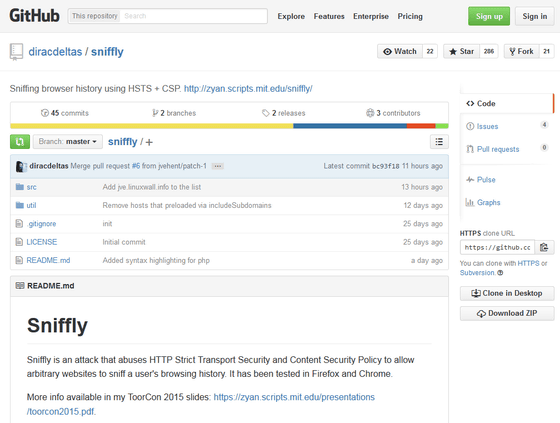
Task: Expand commit message with the ellipsis button
Action: click(x=218, y=166)
